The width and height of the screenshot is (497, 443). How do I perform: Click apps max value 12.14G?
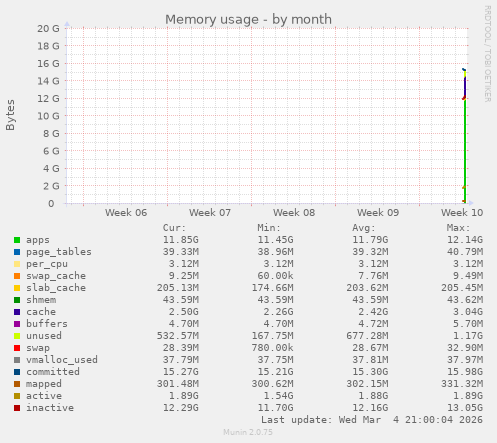coord(465,240)
